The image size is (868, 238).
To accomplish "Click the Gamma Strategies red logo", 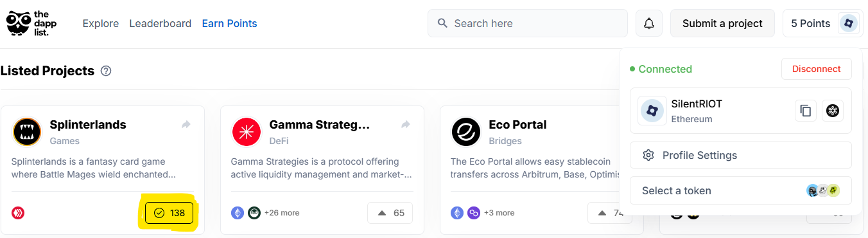I will tap(247, 132).
